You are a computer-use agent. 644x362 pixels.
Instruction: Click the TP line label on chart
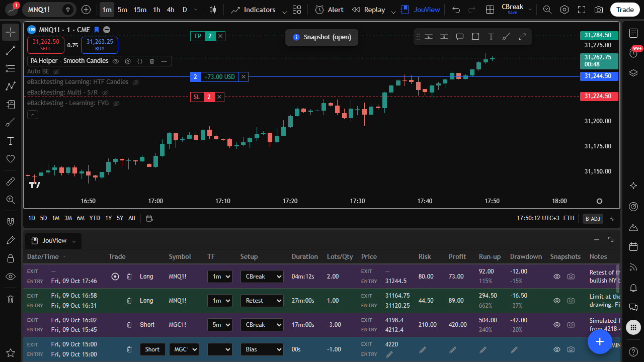pos(197,36)
